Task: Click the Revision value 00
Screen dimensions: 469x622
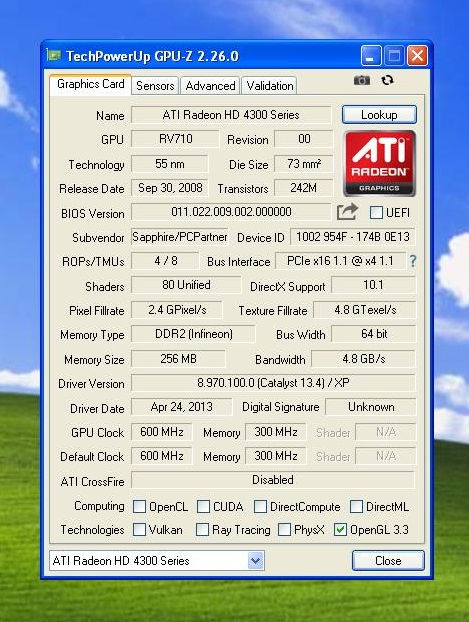Action: 304,139
